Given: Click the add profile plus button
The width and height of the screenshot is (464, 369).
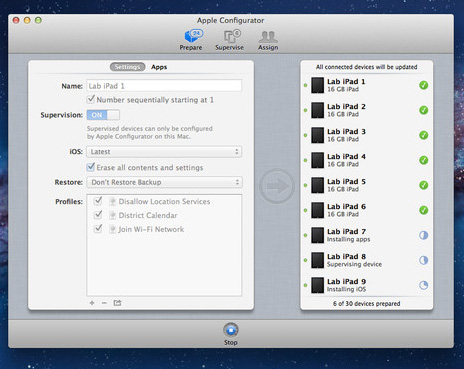Looking at the screenshot, I should [92, 303].
